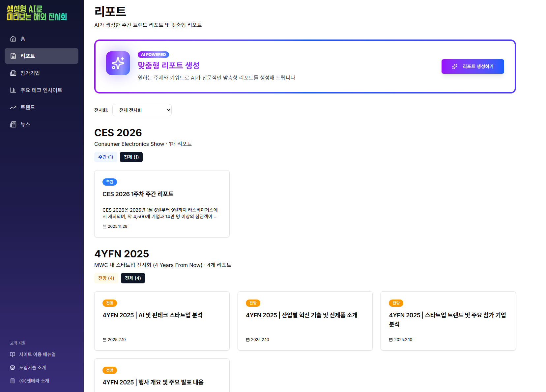Click the 뉴스 newspaper icon
Viewport: 546px width, 392px height.
click(x=13, y=124)
